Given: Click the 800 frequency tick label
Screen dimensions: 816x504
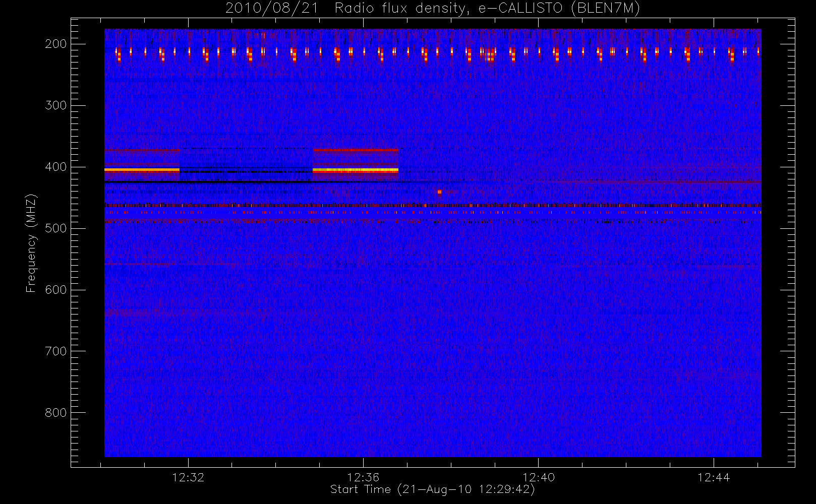Looking at the screenshot, I should pos(55,413).
